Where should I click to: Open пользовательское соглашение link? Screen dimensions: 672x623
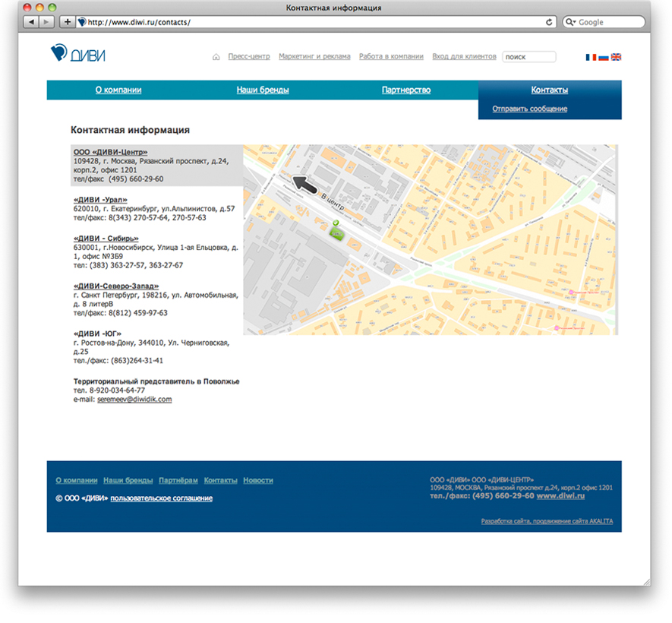coord(162,498)
